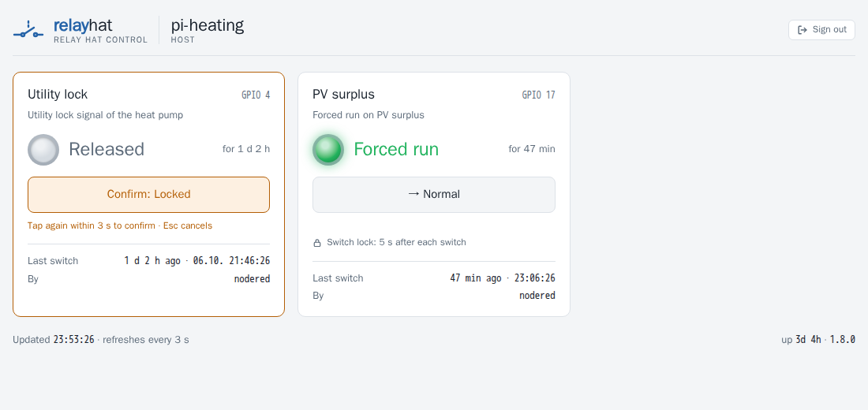The image size is (868, 410).
Task: Click the grey Released status indicator
Action: coord(43,149)
